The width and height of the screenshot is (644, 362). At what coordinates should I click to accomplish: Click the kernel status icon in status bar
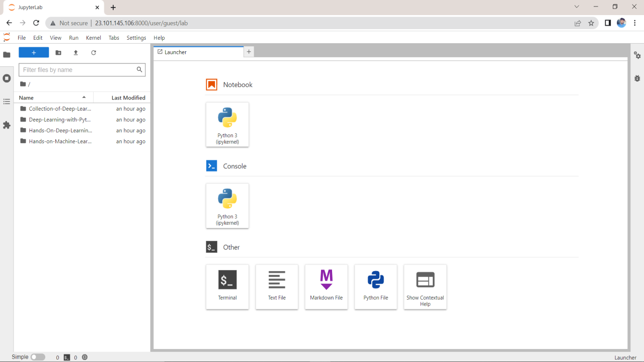85,357
